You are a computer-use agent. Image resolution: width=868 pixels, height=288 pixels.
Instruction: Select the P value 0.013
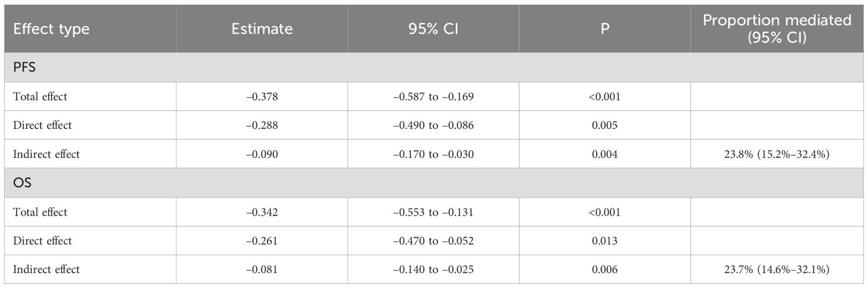pyautogui.click(x=605, y=240)
